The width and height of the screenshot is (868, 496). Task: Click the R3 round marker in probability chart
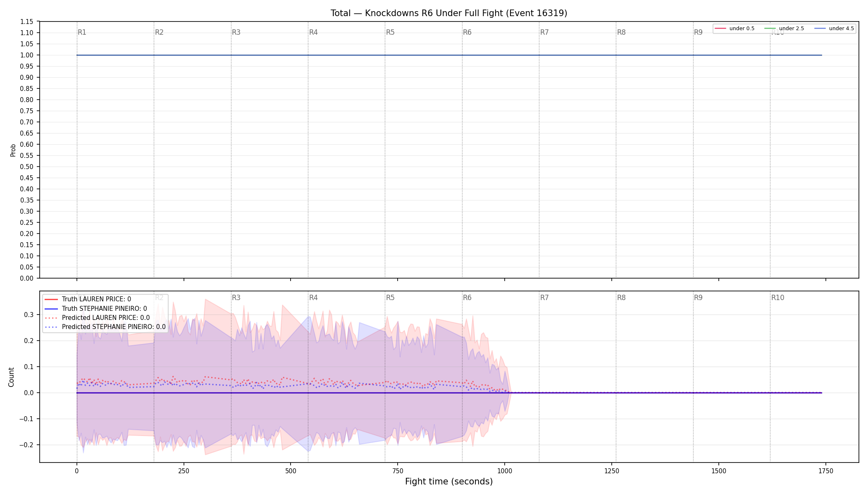click(x=236, y=32)
